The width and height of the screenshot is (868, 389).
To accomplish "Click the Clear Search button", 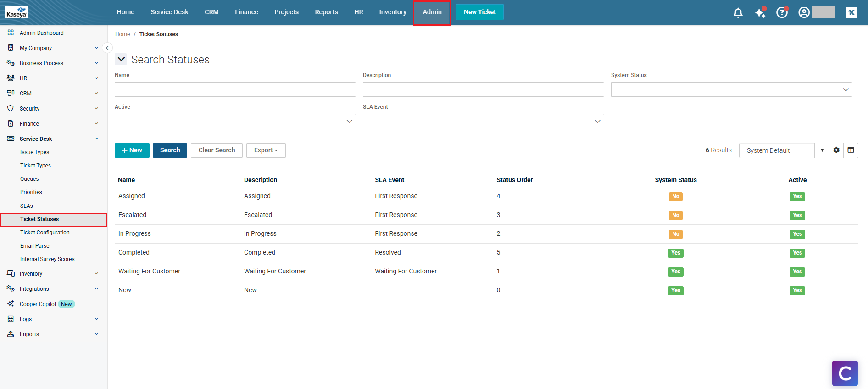I will pyautogui.click(x=217, y=150).
